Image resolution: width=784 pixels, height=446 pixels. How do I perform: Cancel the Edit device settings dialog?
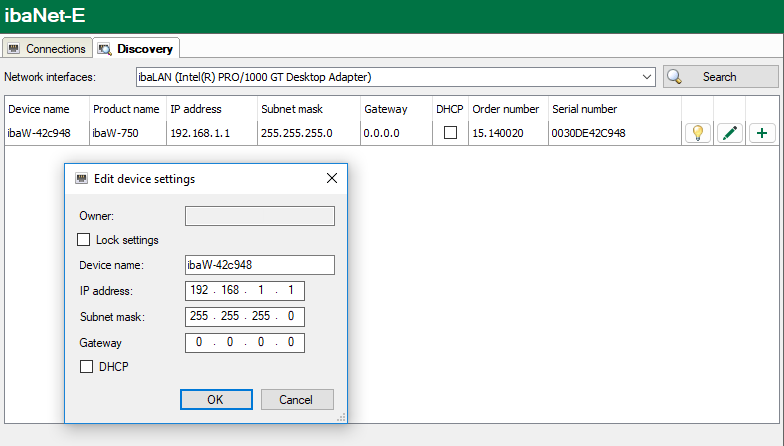click(x=297, y=400)
